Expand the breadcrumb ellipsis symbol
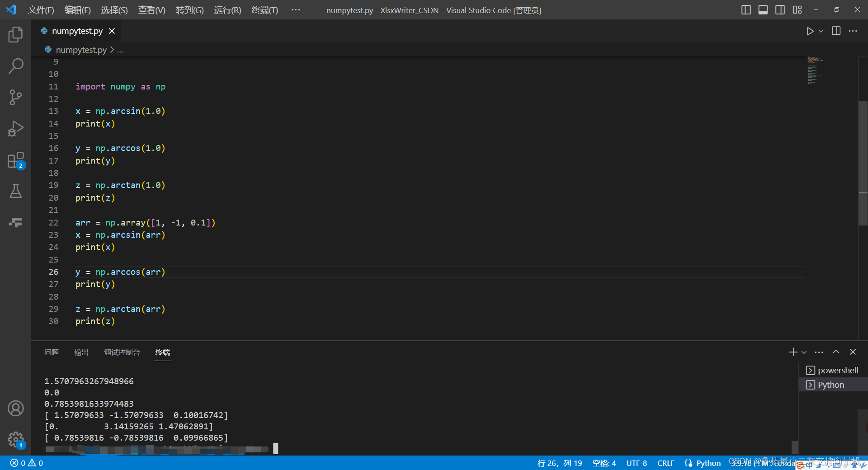 pyautogui.click(x=120, y=50)
